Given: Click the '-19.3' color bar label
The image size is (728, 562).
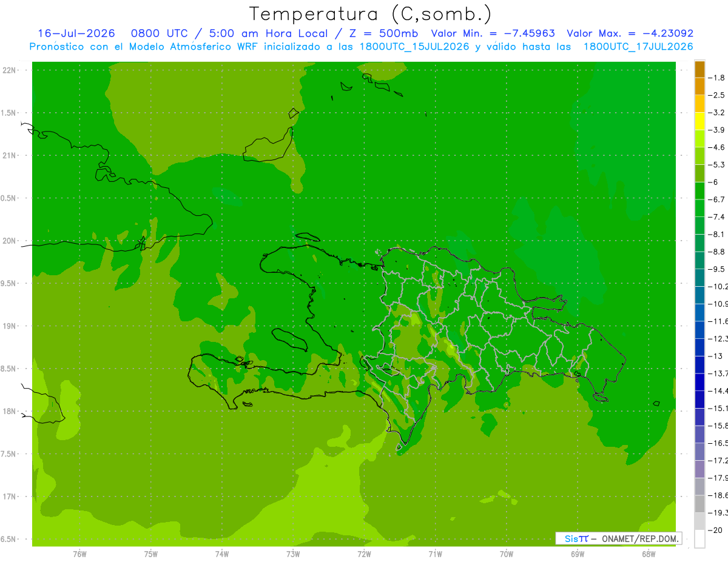Looking at the screenshot, I should coord(718,513).
